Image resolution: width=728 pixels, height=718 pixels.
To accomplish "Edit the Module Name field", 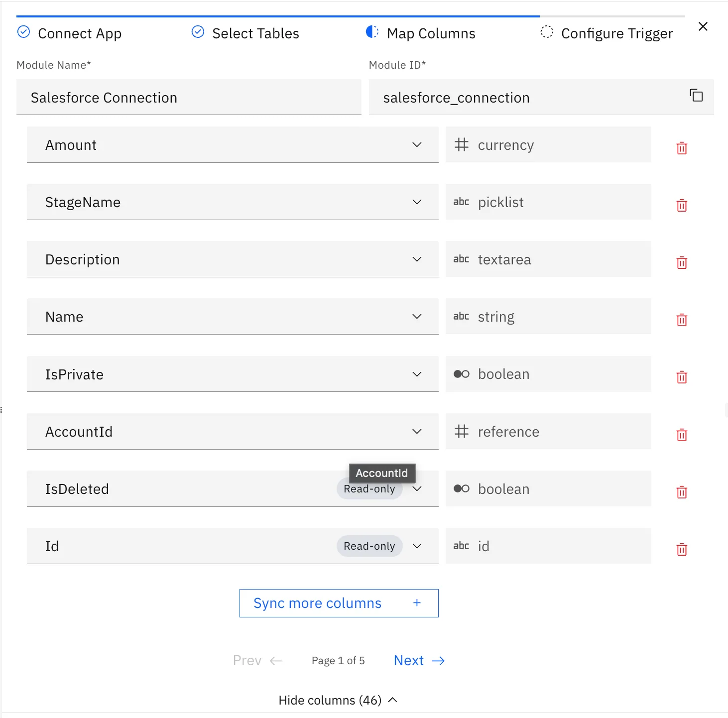I will (189, 97).
